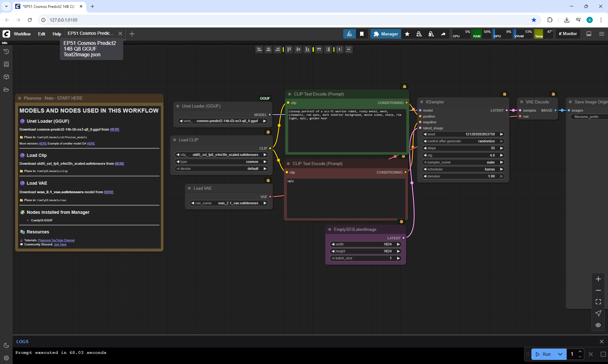This screenshot has height=364, width=608.
Task: Open the workflows folder sidebar icon
Action: (6, 89)
